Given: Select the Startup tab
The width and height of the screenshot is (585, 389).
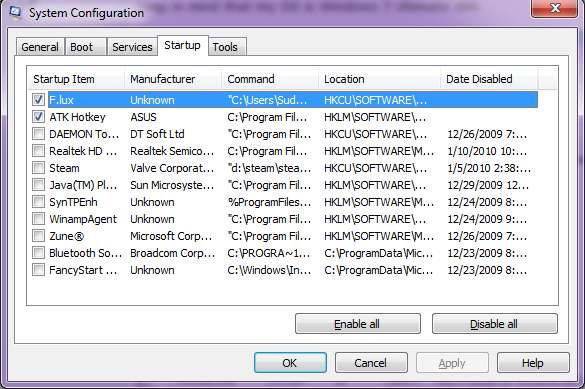Looking at the screenshot, I should coord(182,46).
